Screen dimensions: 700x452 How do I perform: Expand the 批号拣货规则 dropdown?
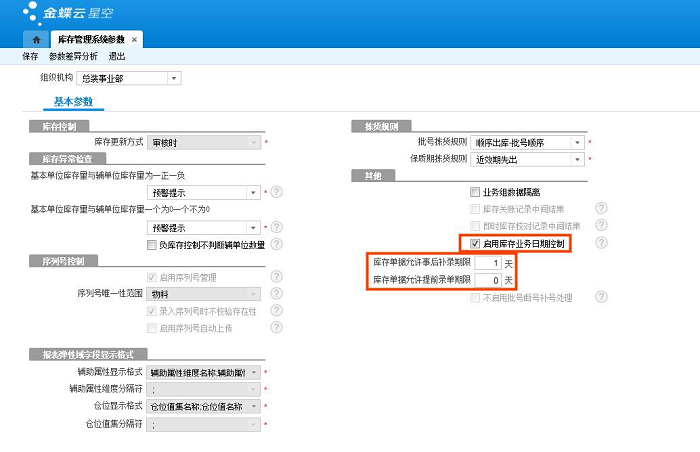coord(577,142)
